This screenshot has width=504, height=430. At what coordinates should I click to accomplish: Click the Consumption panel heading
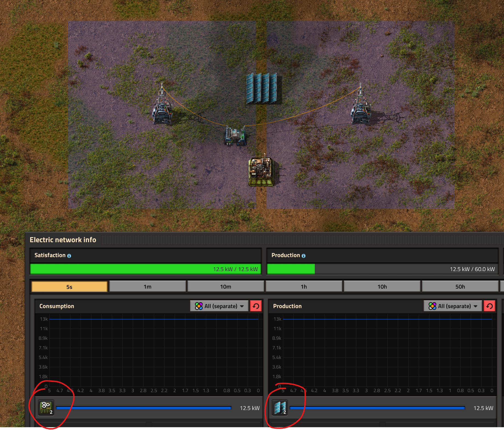click(x=57, y=306)
